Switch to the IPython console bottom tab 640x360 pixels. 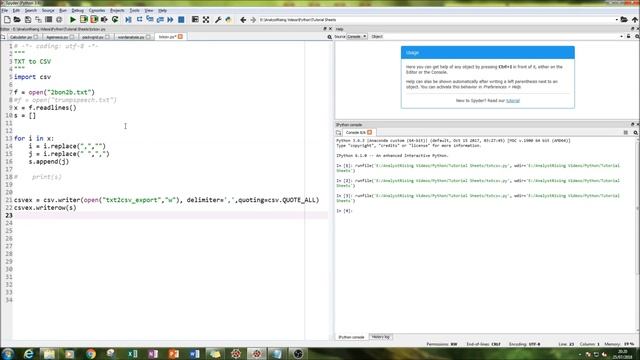(x=351, y=337)
